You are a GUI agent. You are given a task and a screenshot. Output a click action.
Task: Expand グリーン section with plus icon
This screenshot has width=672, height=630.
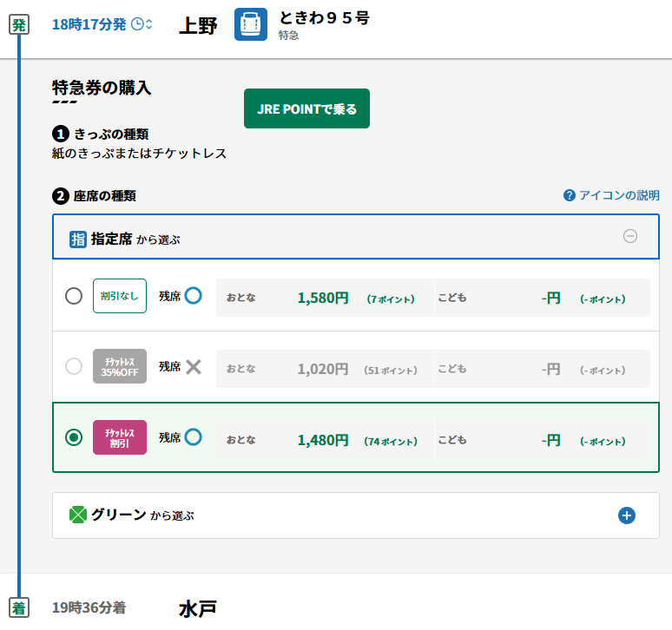(627, 515)
